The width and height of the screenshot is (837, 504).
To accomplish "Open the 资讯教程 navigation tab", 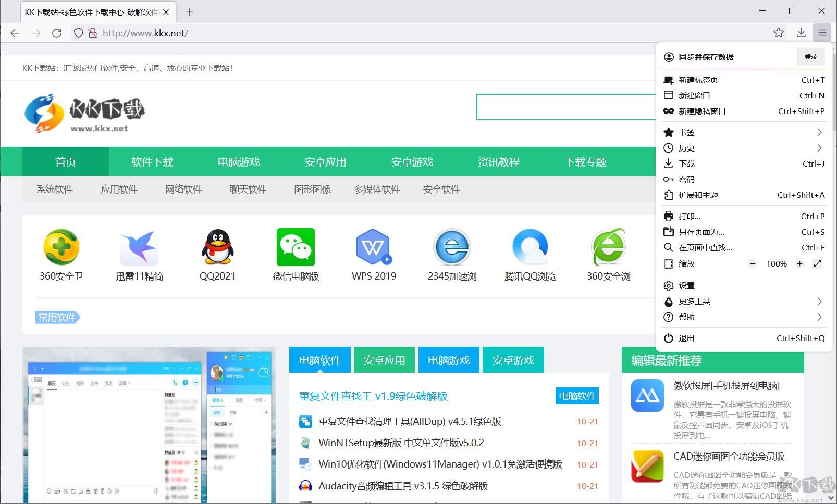I will [499, 162].
